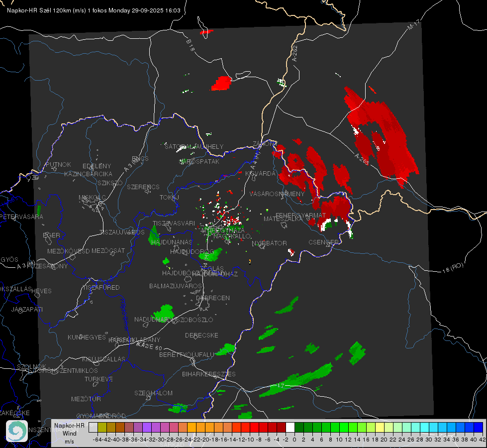Click the red echo blob near the B18 road

(222, 83)
